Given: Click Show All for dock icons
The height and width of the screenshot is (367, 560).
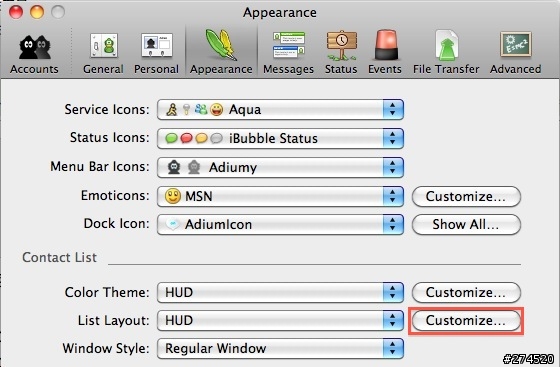Looking at the screenshot, I should click(466, 225).
